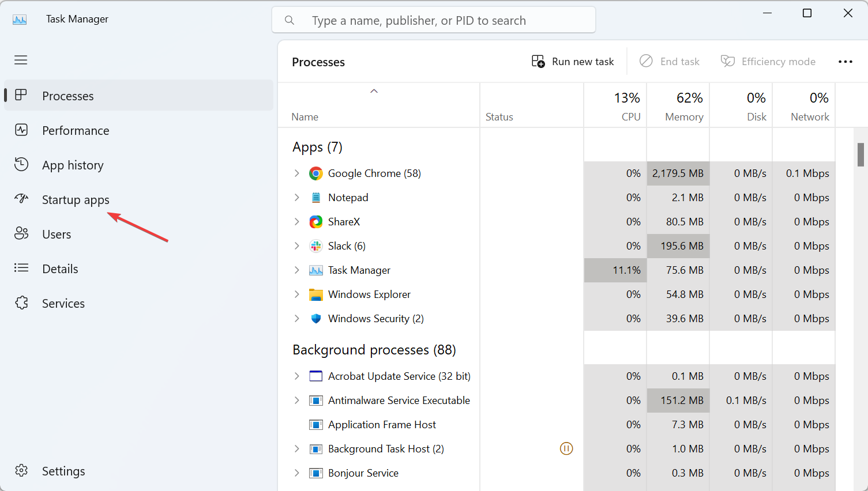The width and height of the screenshot is (868, 491).
Task: Click Task Manager's 11.1% CPU cell
Action: coord(615,270)
